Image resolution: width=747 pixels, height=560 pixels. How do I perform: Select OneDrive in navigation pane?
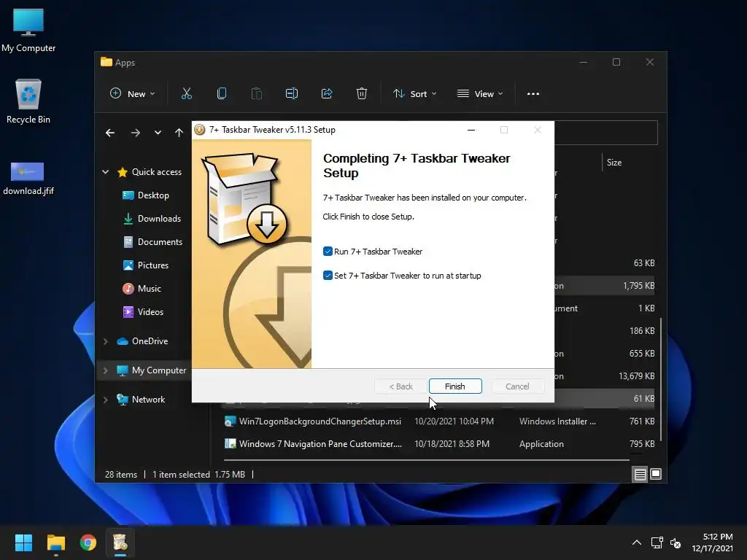[150, 341]
